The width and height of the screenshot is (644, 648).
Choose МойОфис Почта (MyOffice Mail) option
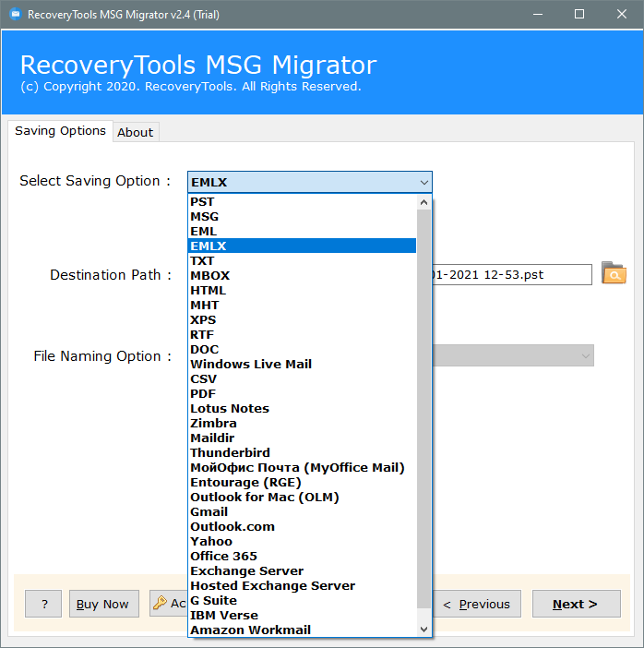pos(302,467)
